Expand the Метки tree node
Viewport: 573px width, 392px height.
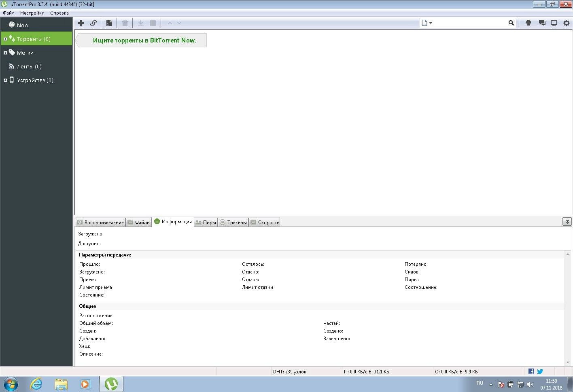click(x=5, y=53)
